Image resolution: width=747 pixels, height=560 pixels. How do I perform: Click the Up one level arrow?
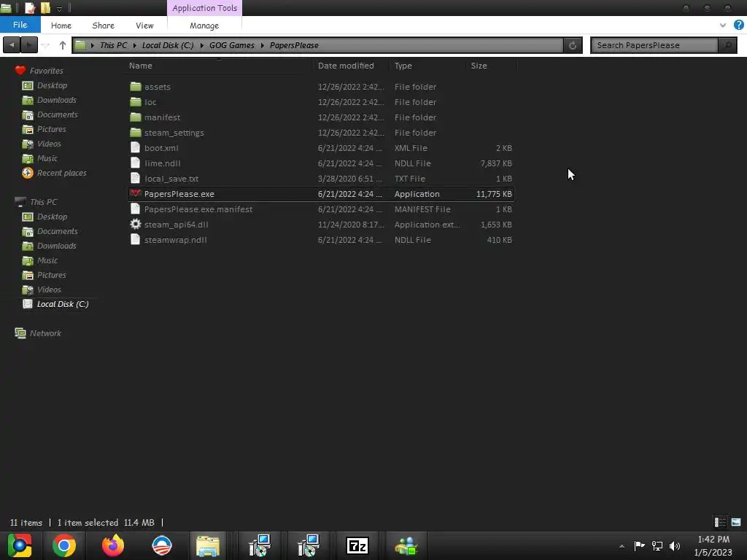point(63,45)
